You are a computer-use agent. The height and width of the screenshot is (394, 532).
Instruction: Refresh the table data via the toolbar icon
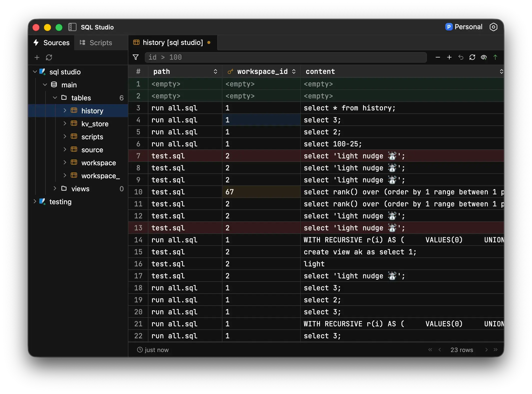click(472, 57)
